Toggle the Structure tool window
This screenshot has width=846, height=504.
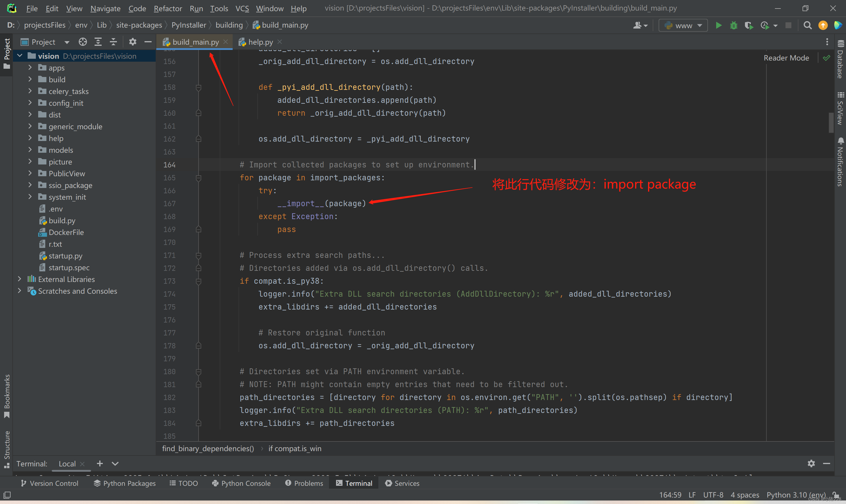point(6,445)
